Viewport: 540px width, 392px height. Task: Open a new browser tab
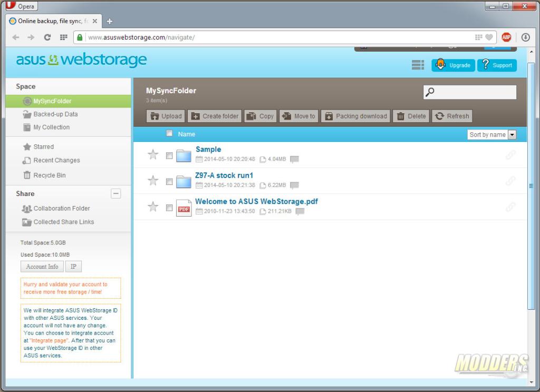(x=110, y=22)
